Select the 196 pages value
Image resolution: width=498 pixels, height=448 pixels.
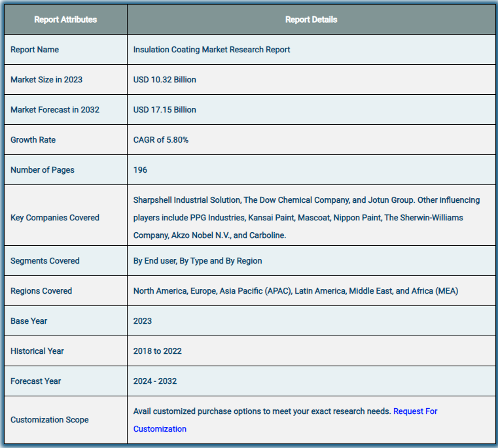coord(140,170)
